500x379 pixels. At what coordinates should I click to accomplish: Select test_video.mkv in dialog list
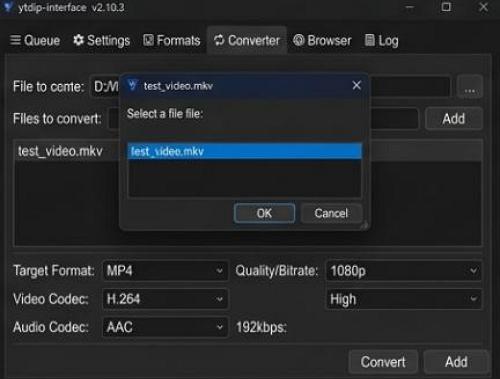245,151
